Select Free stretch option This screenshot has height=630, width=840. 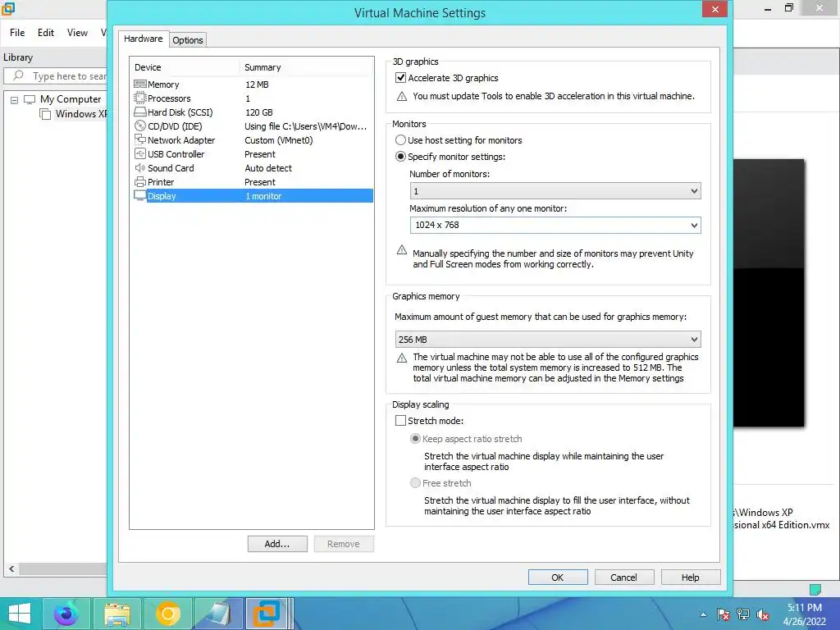coord(415,482)
